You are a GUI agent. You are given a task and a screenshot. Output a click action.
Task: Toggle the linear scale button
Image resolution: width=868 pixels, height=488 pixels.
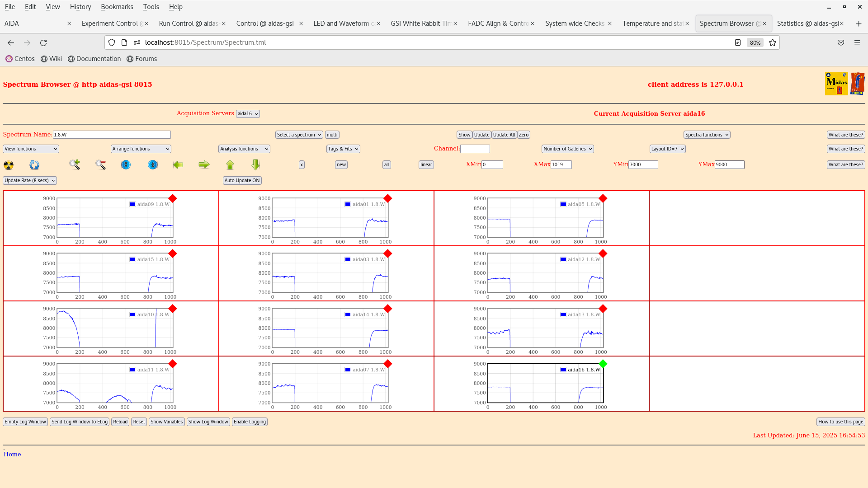426,165
